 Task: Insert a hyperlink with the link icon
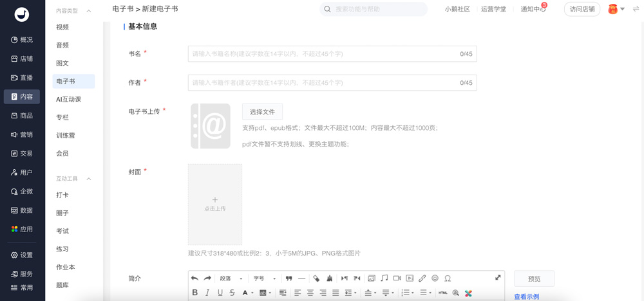click(x=422, y=278)
